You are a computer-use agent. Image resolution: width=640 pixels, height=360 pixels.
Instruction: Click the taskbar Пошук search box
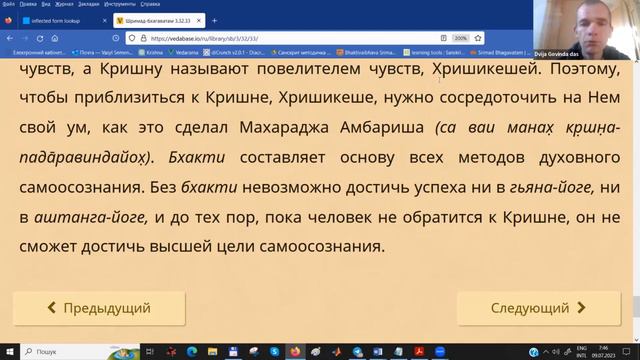click(x=80, y=351)
